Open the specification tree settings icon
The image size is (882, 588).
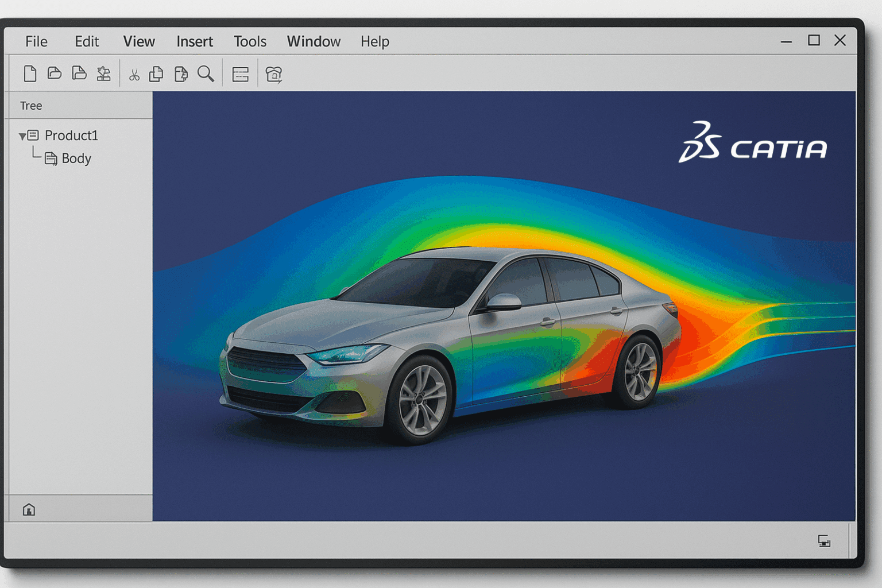[240, 73]
